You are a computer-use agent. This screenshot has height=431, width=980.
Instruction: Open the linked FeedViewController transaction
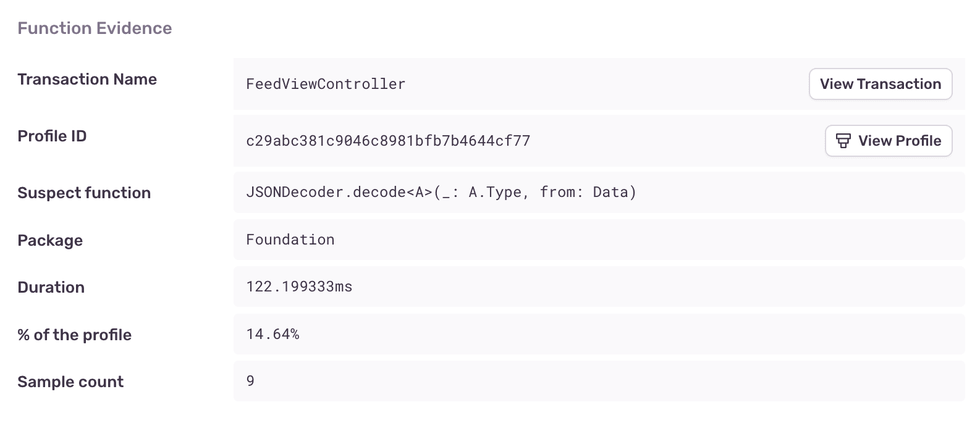coord(880,84)
